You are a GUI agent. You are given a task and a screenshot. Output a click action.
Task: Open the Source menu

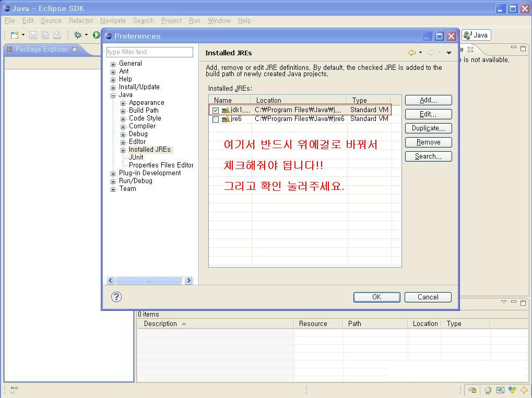click(51, 21)
